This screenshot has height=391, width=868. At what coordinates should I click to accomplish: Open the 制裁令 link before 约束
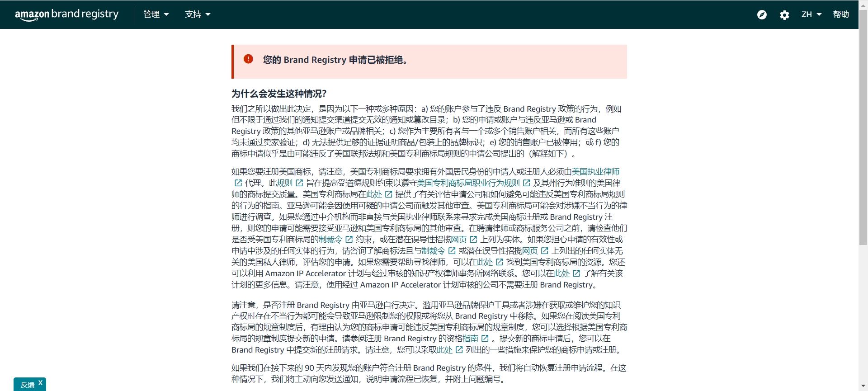coord(330,240)
